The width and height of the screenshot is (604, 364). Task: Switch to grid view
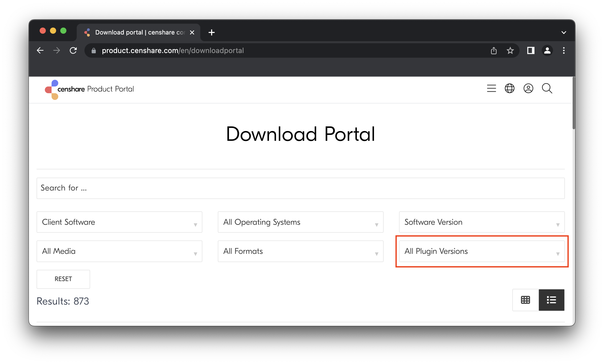525,300
